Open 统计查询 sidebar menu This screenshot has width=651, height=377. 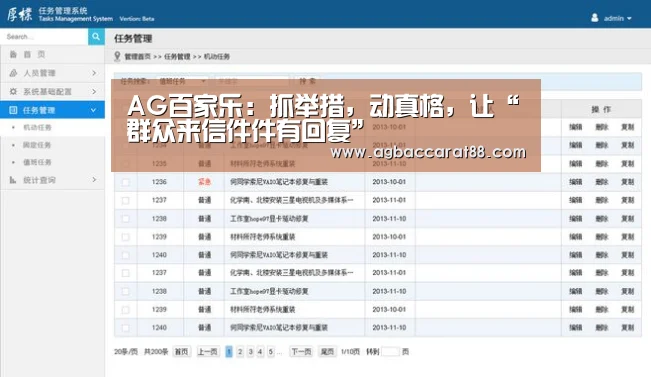pos(53,180)
